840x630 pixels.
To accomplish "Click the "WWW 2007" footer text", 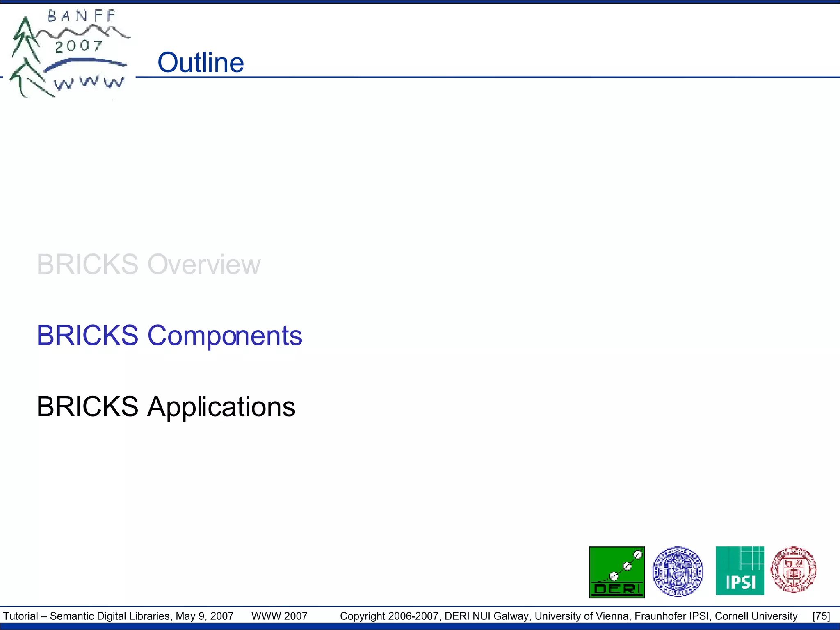I will [279, 616].
